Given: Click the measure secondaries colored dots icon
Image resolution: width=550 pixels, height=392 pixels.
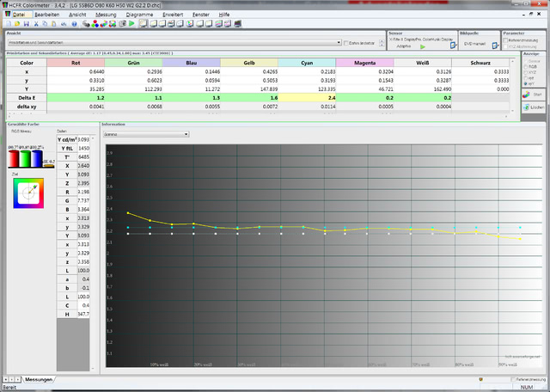Looking at the screenshot, I should point(104,24).
